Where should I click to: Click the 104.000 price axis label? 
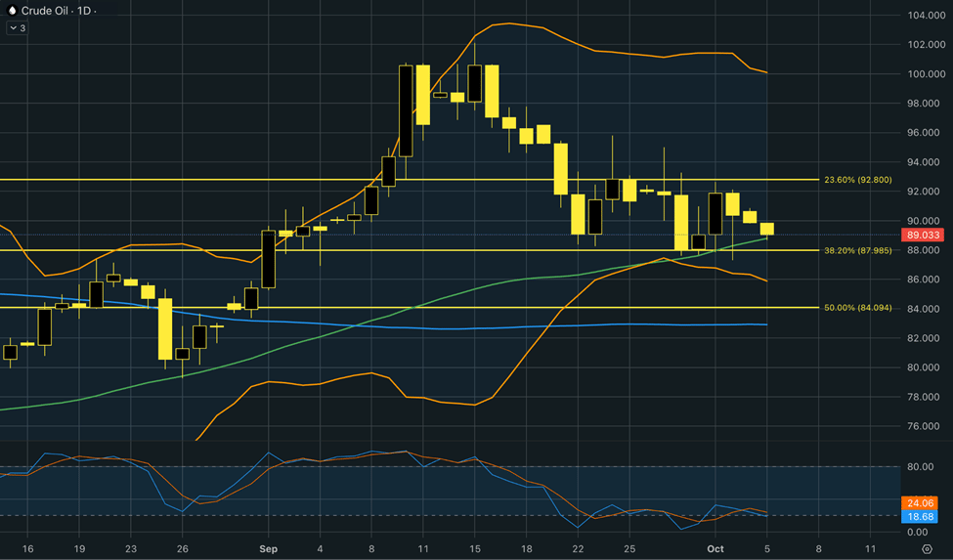(927, 16)
